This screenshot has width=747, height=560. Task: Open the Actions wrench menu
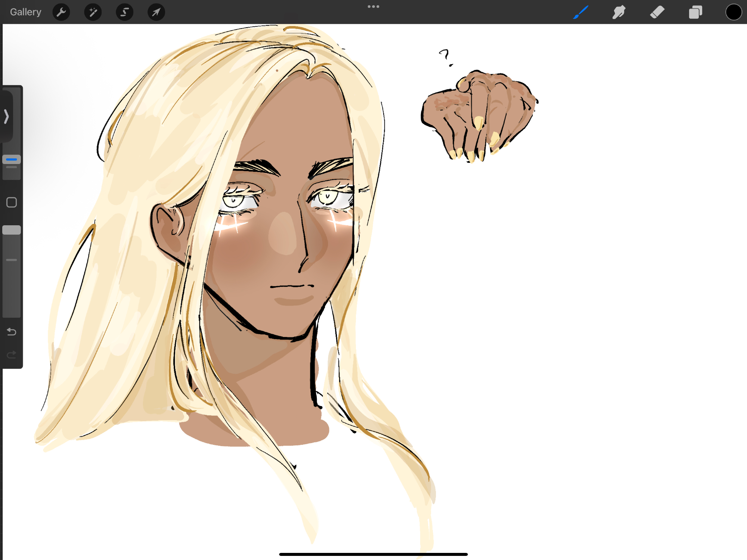click(61, 12)
